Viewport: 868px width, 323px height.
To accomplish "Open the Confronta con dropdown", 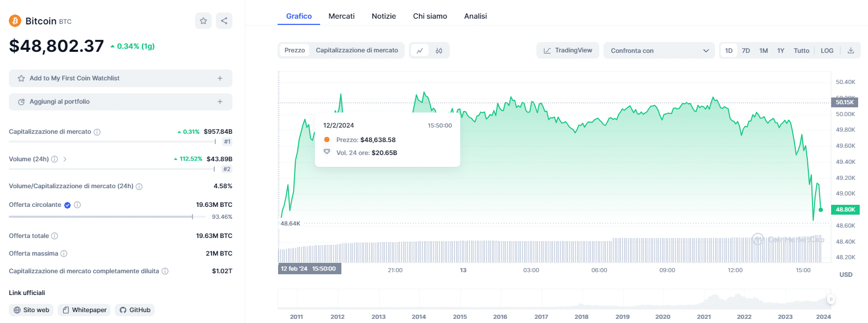I will tap(659, 50).
